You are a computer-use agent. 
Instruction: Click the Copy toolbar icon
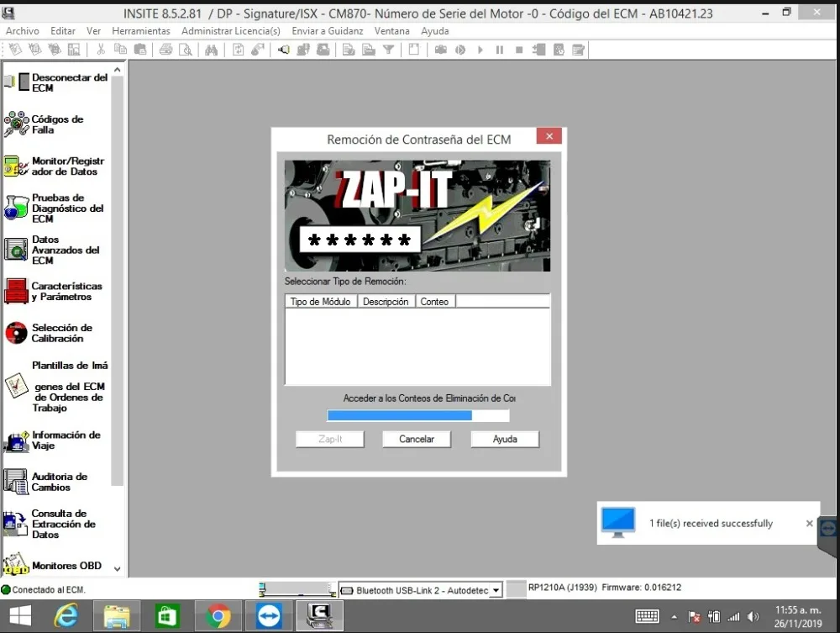coord(120,50)
